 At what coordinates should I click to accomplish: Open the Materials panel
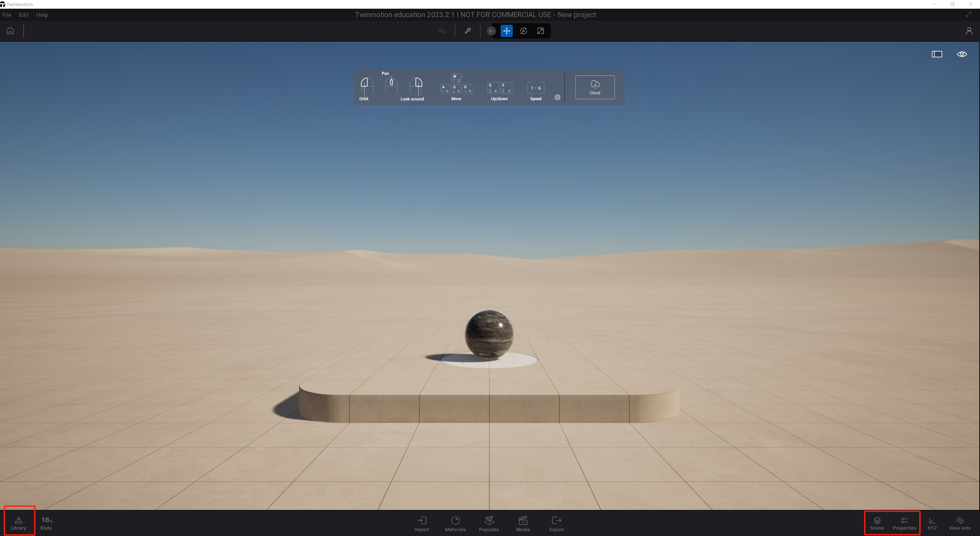[455, 523]
